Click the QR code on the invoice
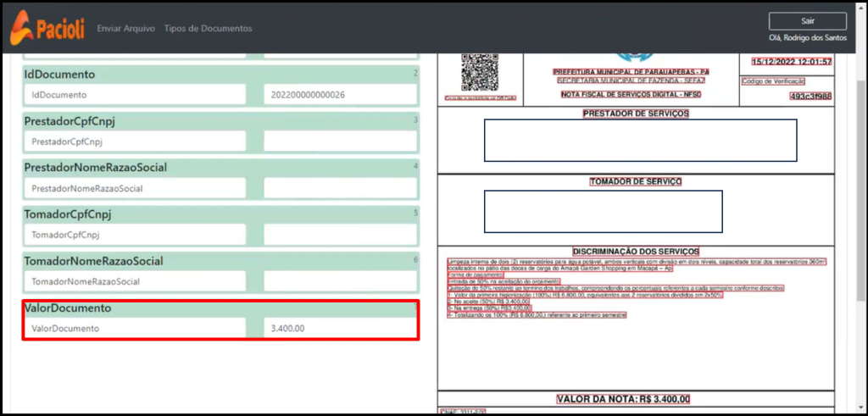868x416 pixels. point(480,73)
